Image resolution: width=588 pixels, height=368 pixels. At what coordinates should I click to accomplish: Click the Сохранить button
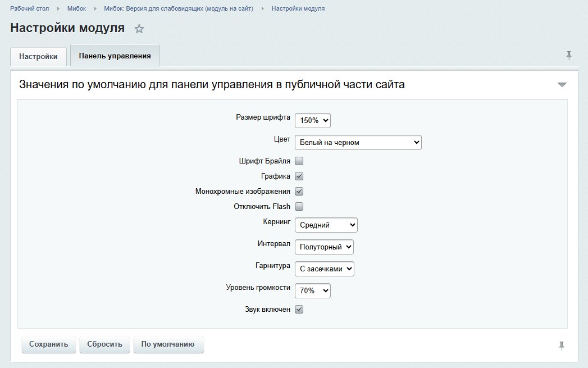coord(48,344)
